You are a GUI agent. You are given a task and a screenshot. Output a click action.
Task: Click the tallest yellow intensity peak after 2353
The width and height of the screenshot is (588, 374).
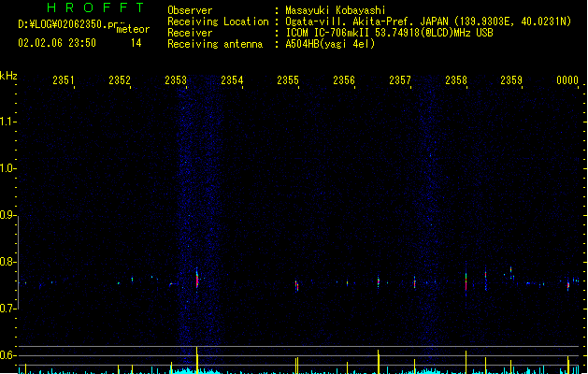click(197, 360)
